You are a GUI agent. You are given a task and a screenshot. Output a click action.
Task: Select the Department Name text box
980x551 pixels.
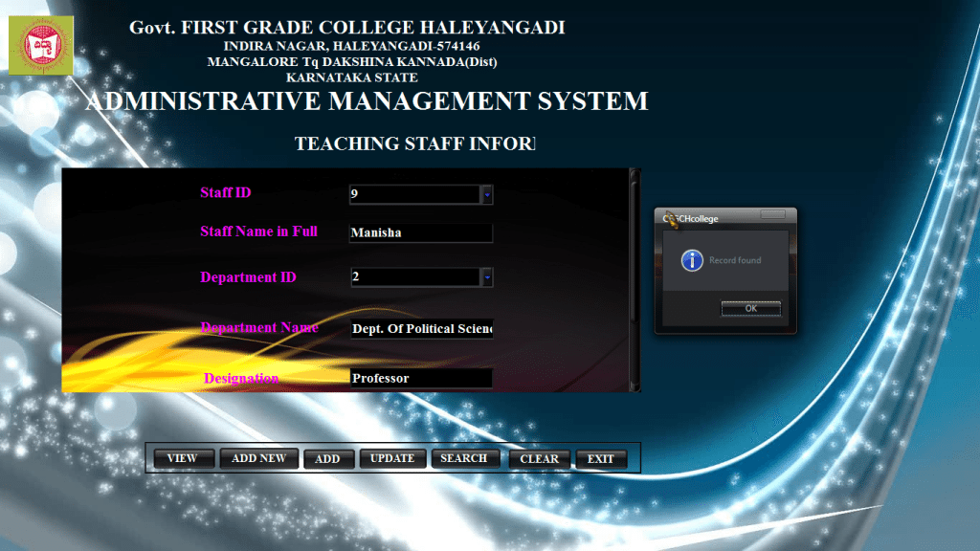[421, 328]
